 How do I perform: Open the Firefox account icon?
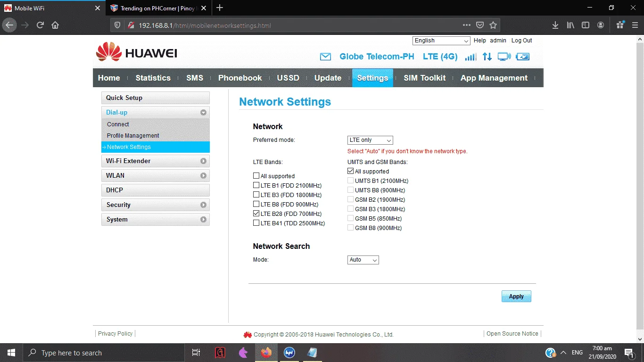[x=601, y=25]
